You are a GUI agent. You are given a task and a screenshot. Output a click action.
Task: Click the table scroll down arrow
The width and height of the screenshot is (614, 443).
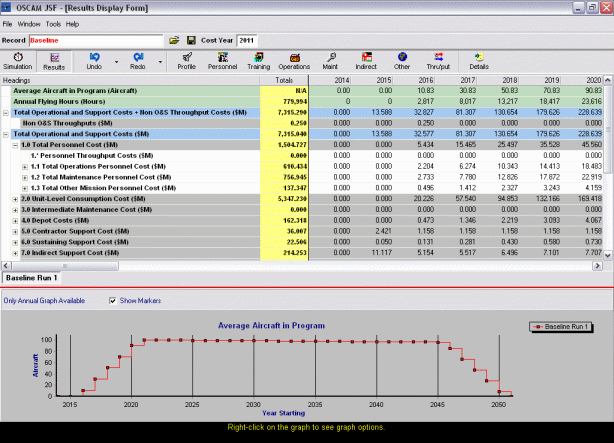(x=608, y=255)
